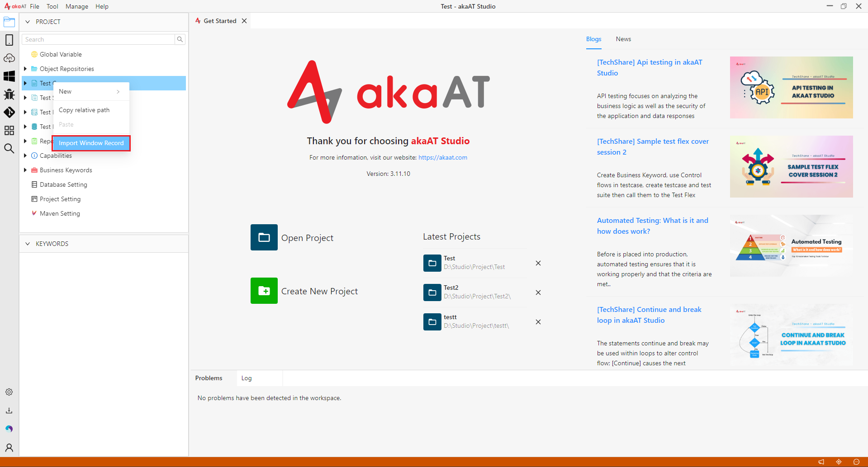Collapse the KEYWORDS panel
868x467 pixels.
[x=28, y=244]
